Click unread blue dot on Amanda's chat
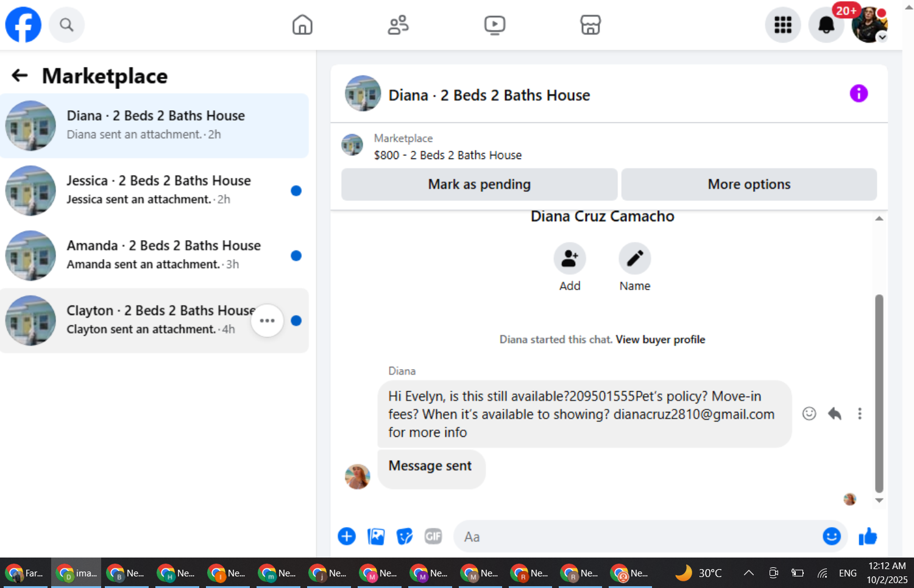914x588 pixels. pyautogui.click(x=296, y=256)
